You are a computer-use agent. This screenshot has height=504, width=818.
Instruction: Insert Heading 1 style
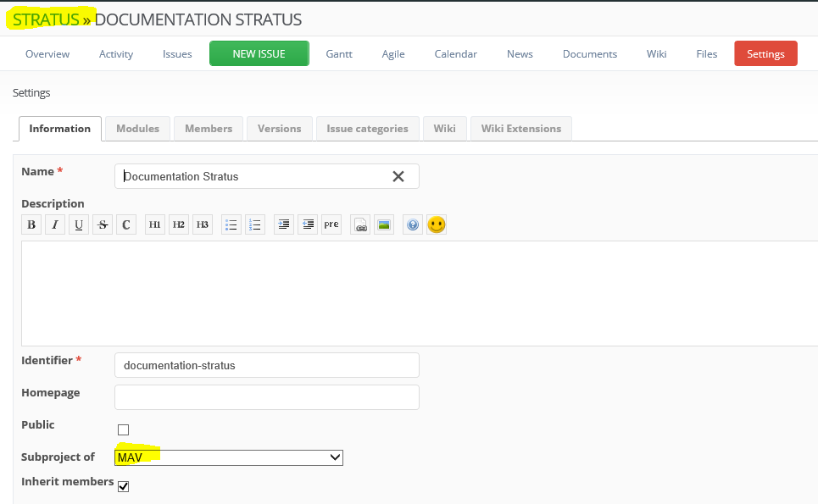point(155,224)
